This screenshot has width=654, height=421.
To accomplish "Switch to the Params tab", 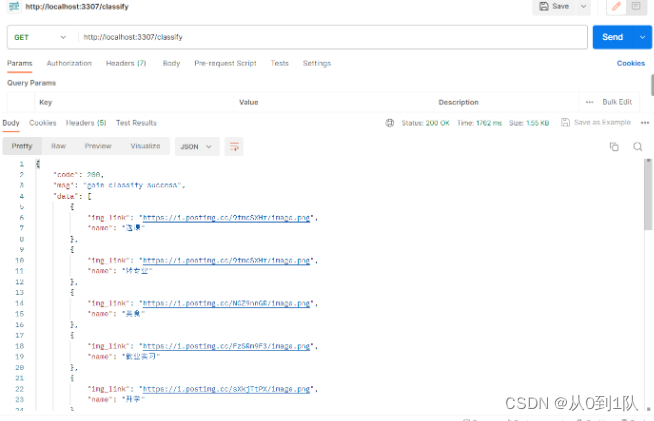I will point(20,63).
